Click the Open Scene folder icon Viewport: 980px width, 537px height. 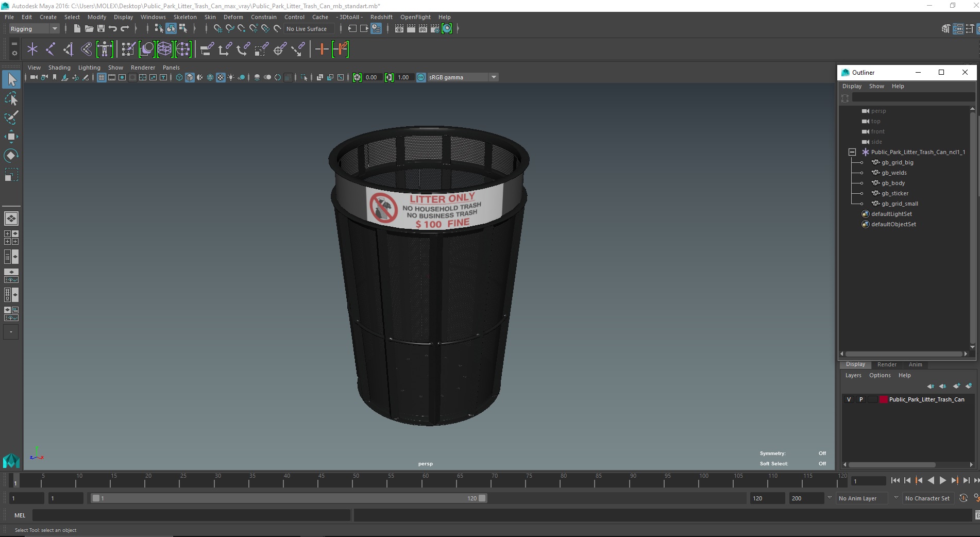point(89,29)
